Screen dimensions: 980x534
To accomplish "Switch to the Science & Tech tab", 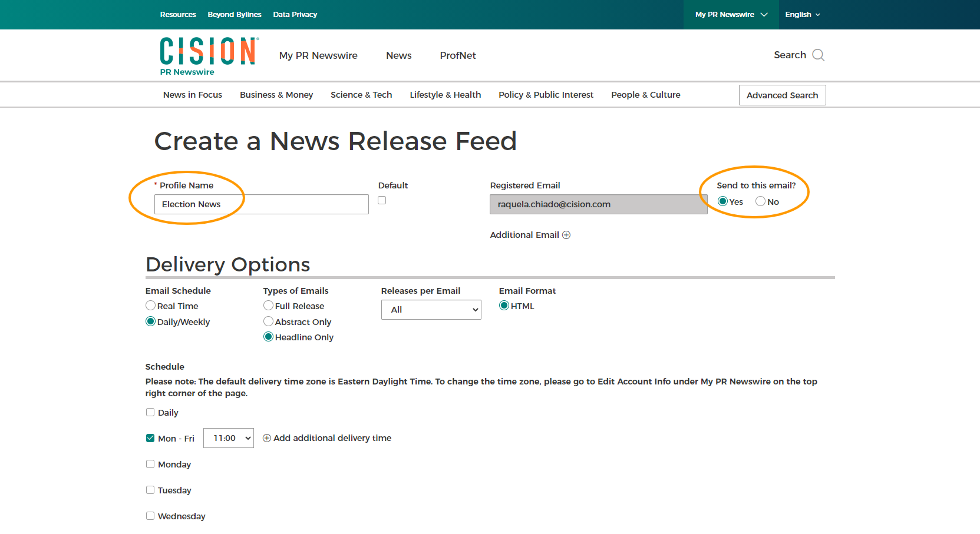I will click(x=361, y=94).
